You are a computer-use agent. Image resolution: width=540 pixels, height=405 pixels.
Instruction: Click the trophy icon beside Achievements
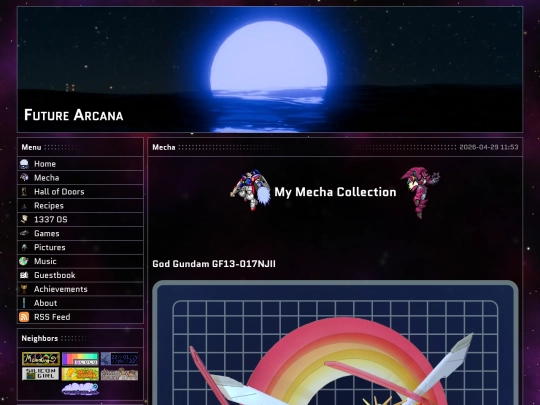[24, 289]
